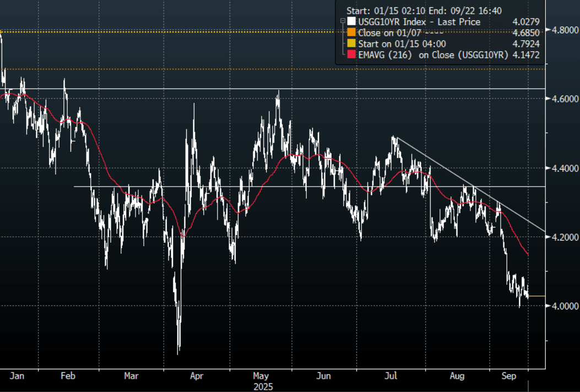Click the red EMAVG (216) swatch
This screenshot has height=392, width=580.
tap(351, 55)
